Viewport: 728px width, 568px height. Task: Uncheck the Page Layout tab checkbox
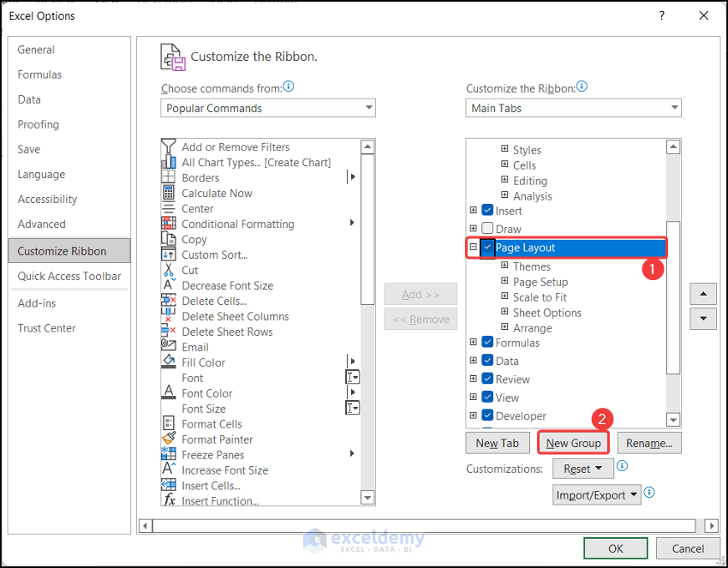[486, 248]
